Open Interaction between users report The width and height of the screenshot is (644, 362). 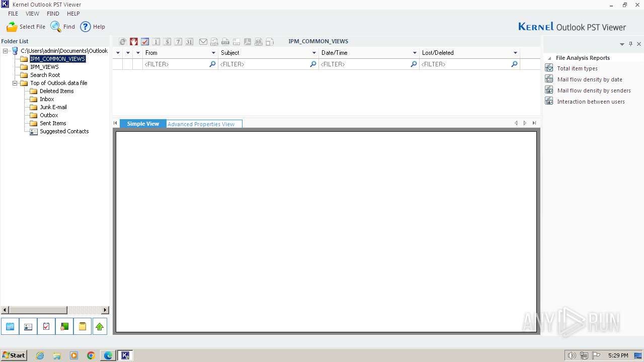tap(591, 102)
